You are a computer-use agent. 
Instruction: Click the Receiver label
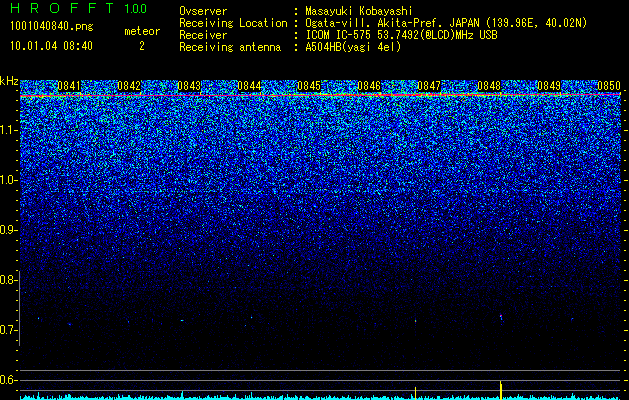coord(203,35)
